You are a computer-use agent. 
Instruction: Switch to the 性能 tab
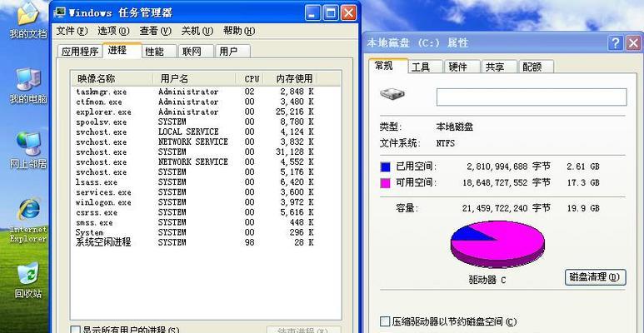pos(159,52)
